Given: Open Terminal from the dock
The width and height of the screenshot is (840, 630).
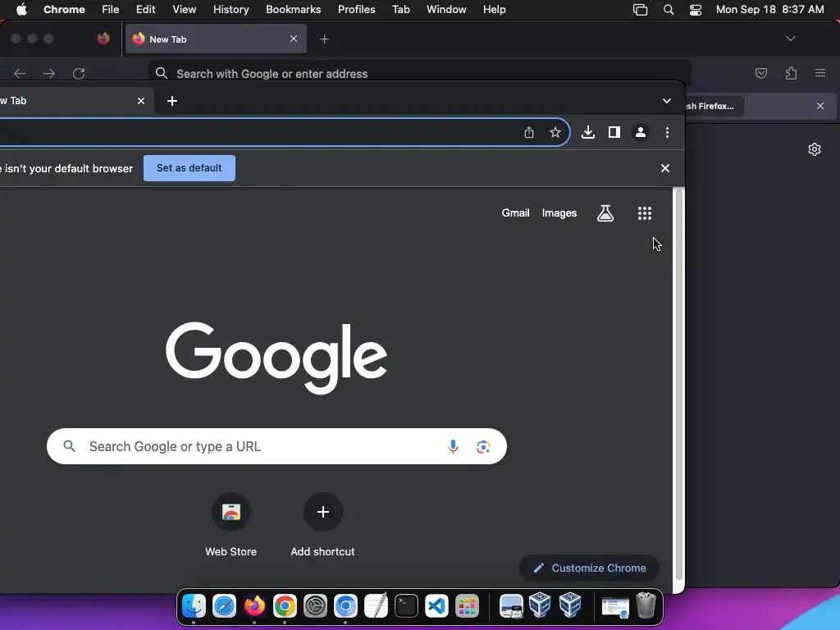Looking at the screenshot, I should [x=406, y=606].
